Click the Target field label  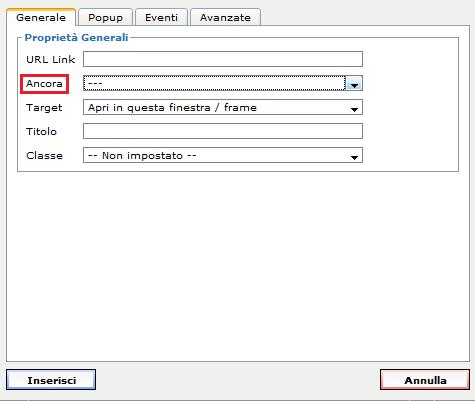44,108
